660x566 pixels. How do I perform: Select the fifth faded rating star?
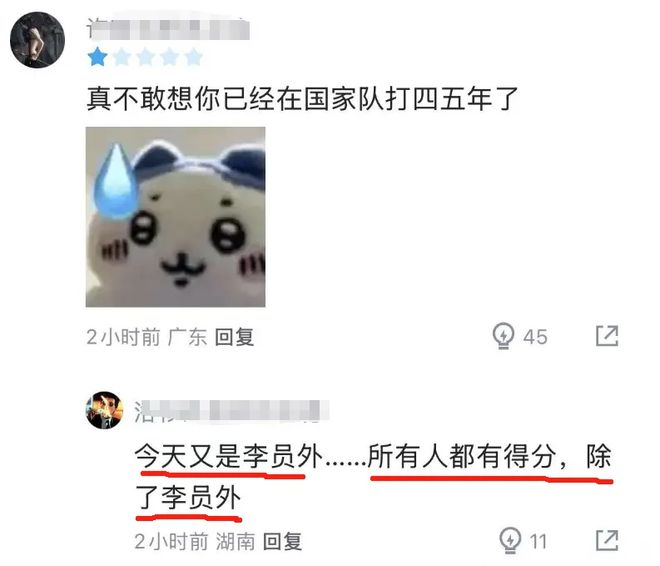[x=194, y=57]
